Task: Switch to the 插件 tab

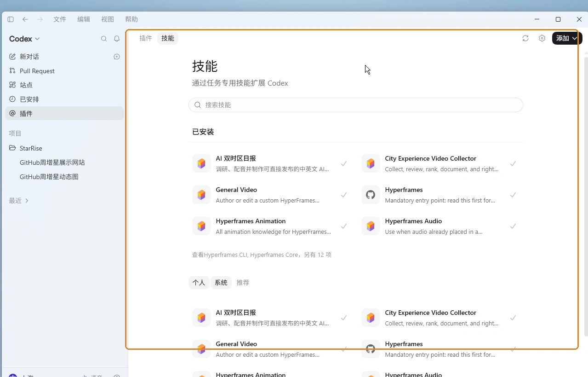Action: click(x=146, y=38)
